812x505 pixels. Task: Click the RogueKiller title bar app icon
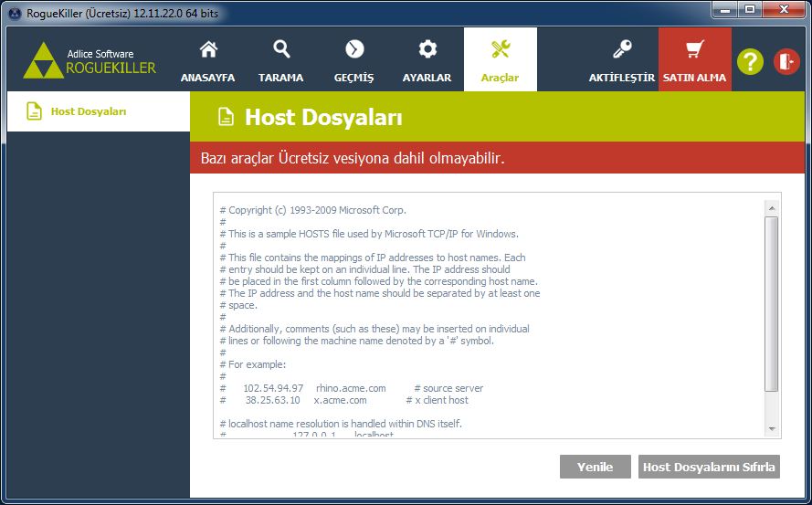15,14
